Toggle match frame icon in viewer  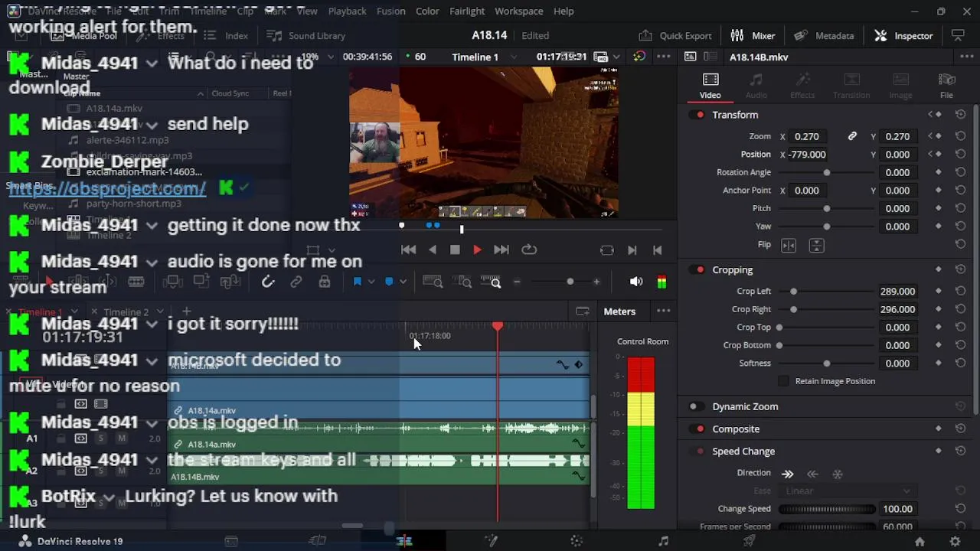pos(607,249)
